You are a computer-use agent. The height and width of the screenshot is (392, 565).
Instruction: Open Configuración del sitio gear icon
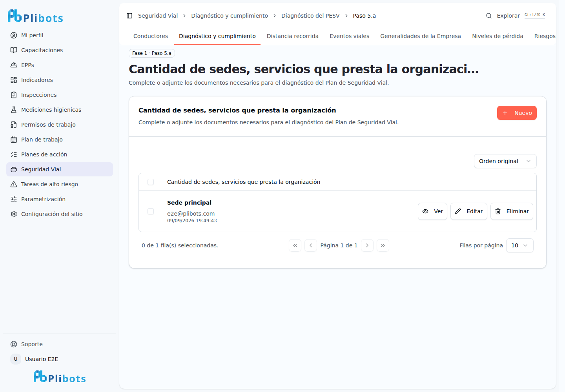[x=14, y=214]
